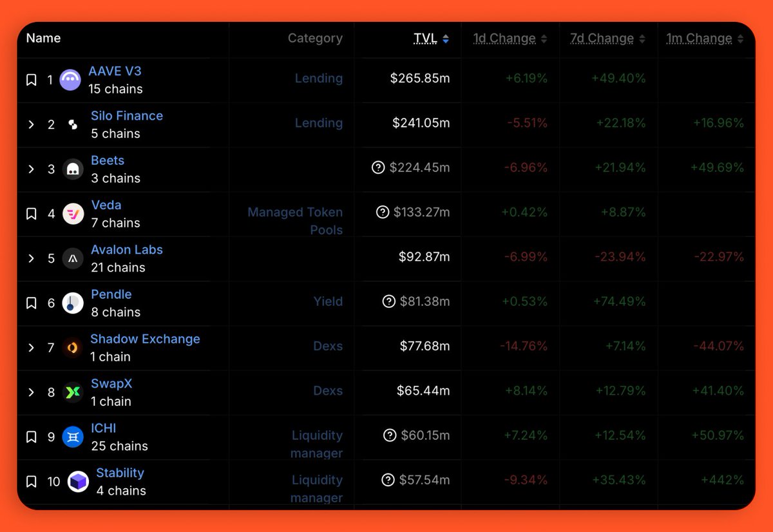Image resolution: width=773 pixels, height=532 pixels.
Task: Bookmark the AAVE V3 row
Action: pos(31,80)
